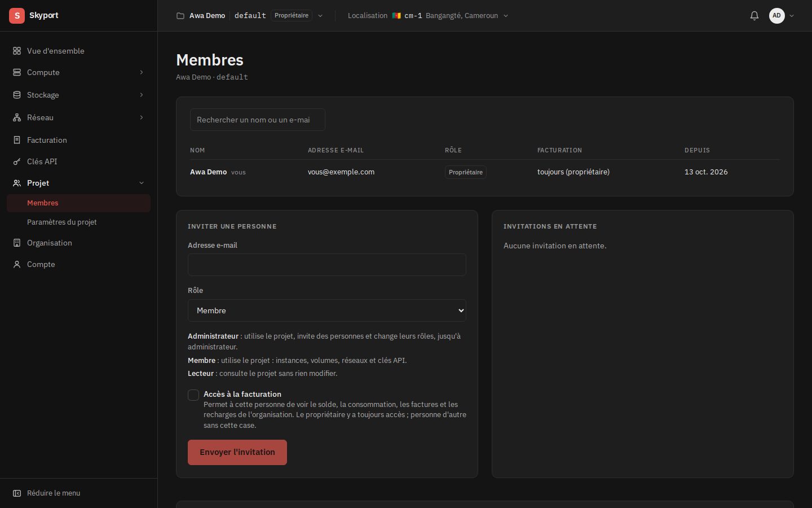Click the Compte person icon
Viewport: 812px width, 508px height.
pyautogui.click(x=17, y=264)
